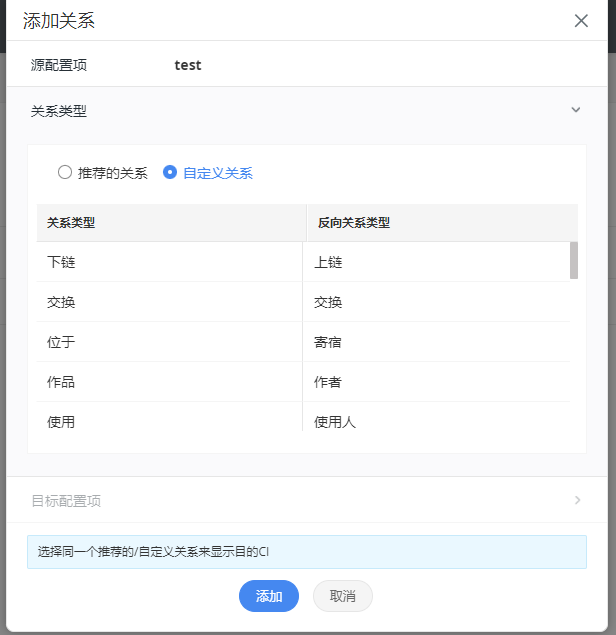This screenshot has width=616, height=635.
Task: Click the 目标配置项 section title
Action: click(66, 501)
